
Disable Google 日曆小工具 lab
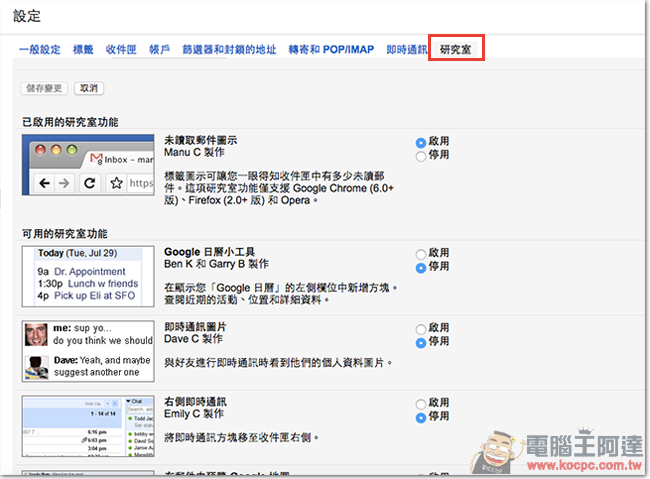point(421,268)
